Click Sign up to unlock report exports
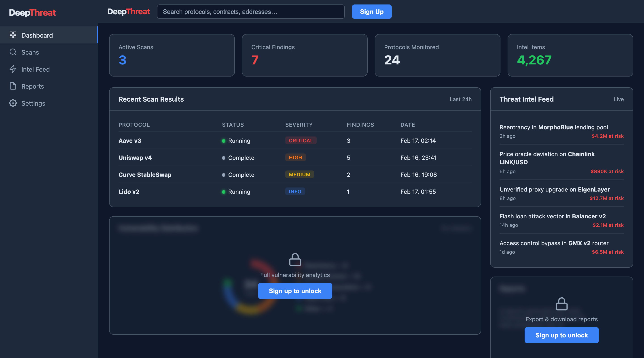The width and height of the screenshot is (644, 358). (561, 335)
